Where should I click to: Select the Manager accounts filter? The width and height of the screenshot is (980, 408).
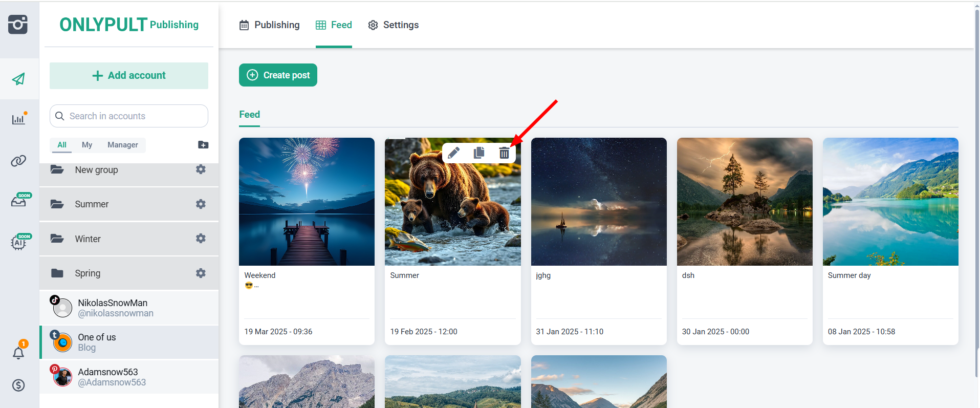click(123, 145)
